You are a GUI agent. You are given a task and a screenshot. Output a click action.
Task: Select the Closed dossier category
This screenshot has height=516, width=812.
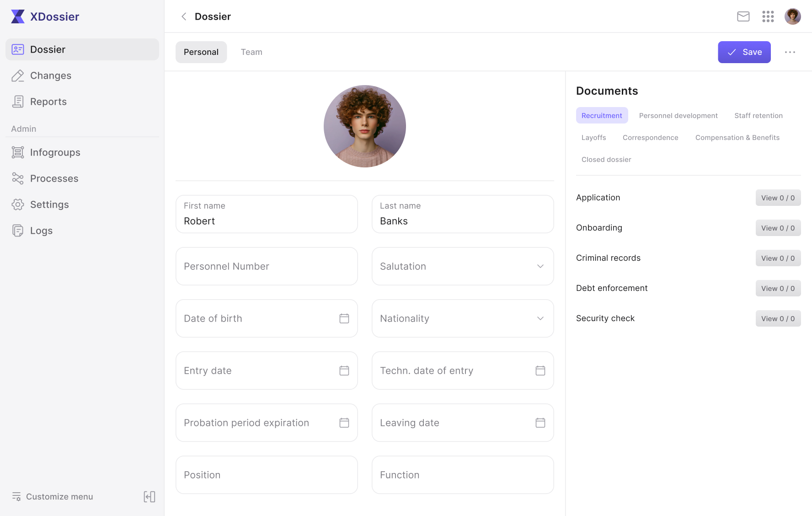click(x=606, y=160)
